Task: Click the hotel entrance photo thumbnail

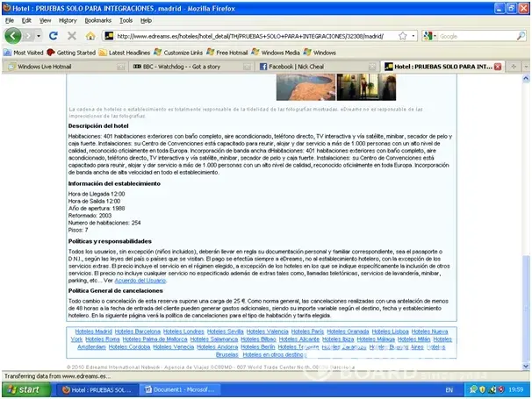Action: click(x=366, y=87)
